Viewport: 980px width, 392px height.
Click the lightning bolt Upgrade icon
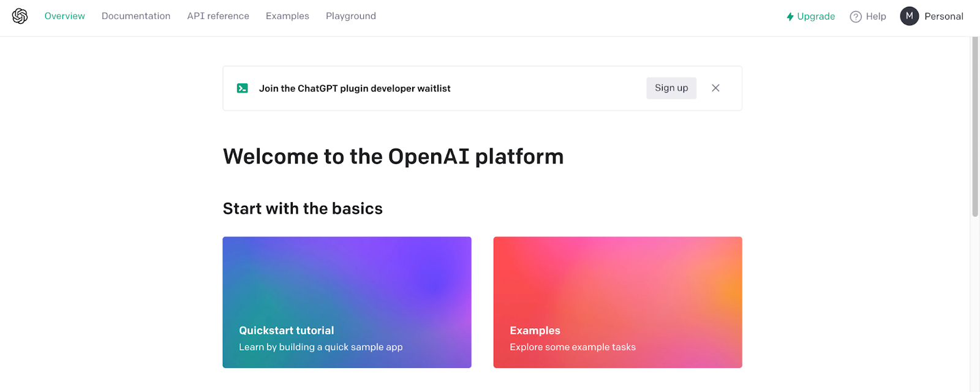[790, 17]
